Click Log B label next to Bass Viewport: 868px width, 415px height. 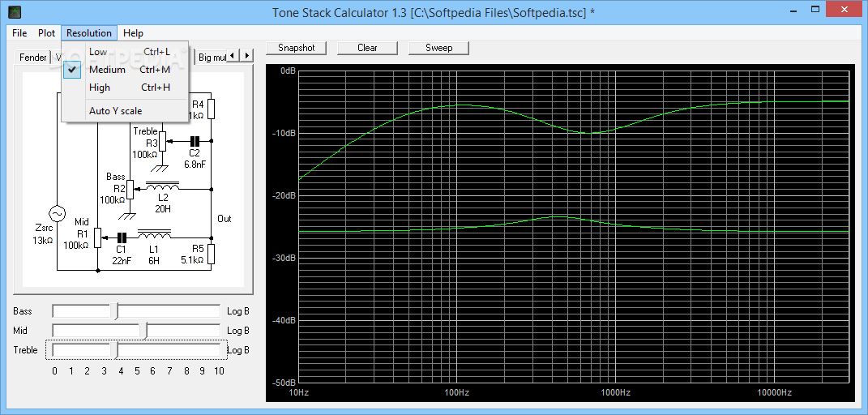238,311
